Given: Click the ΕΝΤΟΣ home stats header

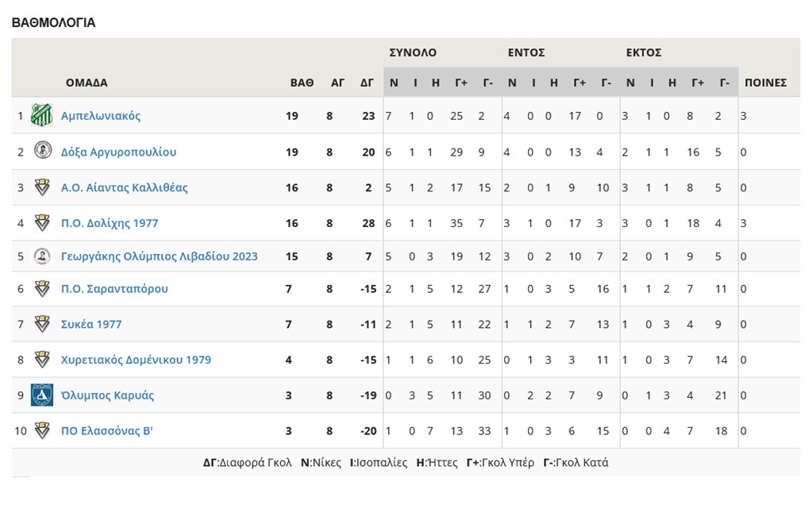Looking at the screenshot, I should pos(526,53).
